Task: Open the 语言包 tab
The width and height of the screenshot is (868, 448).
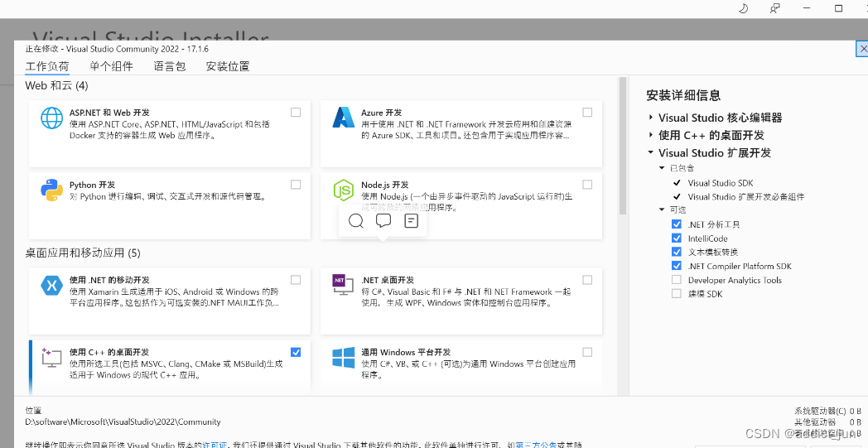Action: [170, 66]
